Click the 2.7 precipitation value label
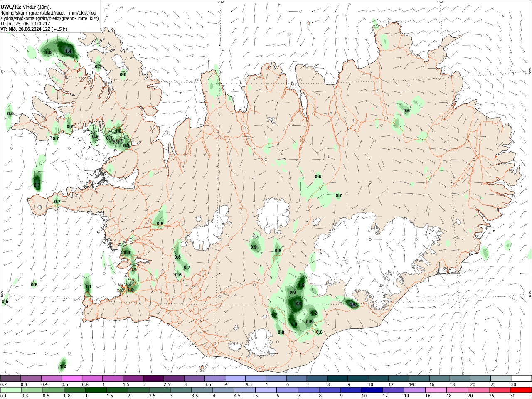The image size is (532, 399). click(37, 185)
